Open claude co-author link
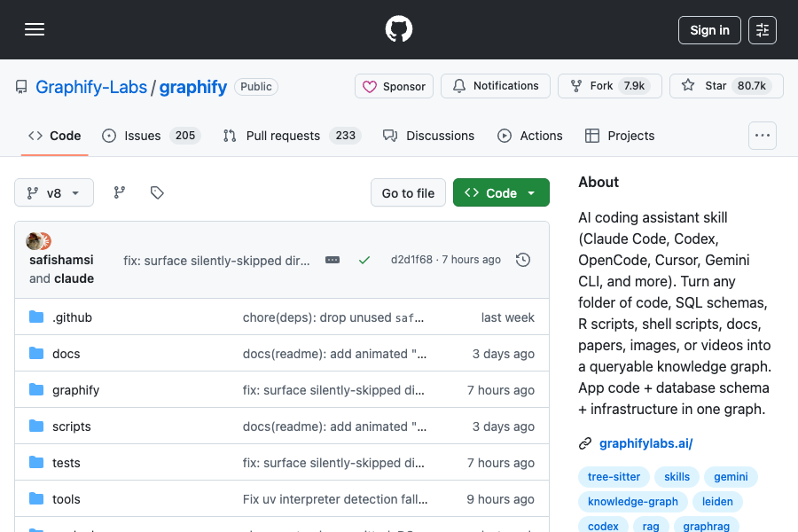798x532 pixels. pos(74,278)
